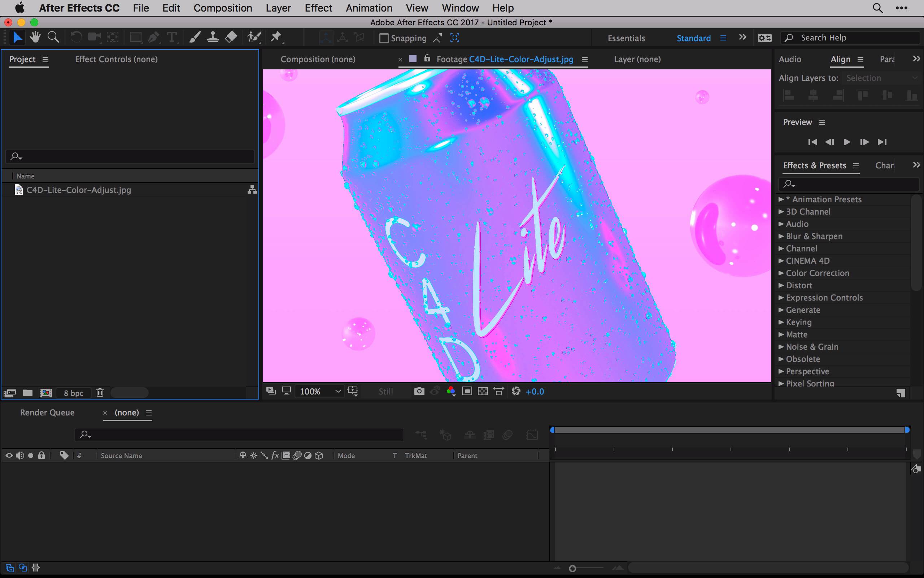The image size is (924, 578).
Task: Select the Brush tool
Action: (195, 37)
